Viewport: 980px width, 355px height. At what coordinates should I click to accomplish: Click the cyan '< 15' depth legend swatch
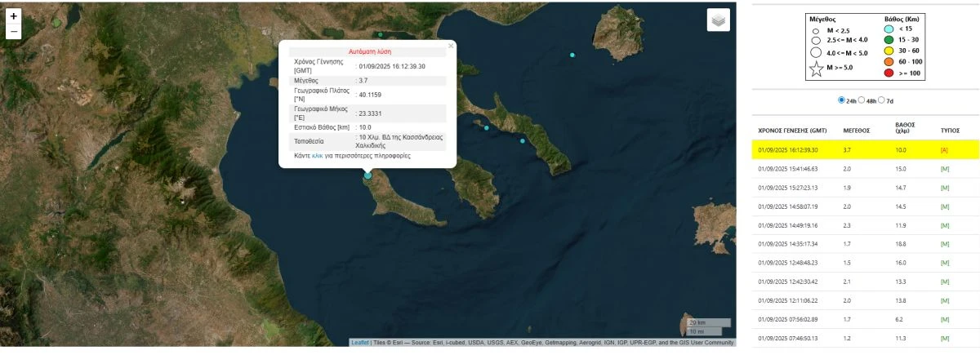pyautogui.click(x=889, y=29)
